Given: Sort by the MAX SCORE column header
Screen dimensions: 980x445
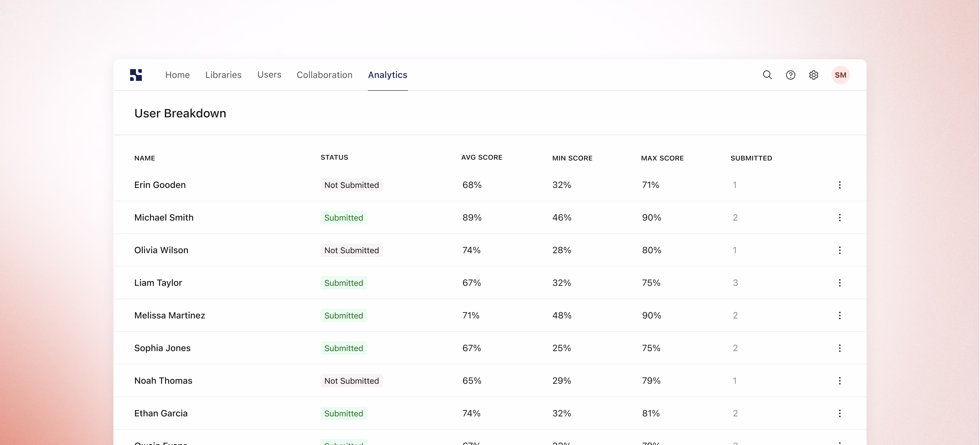Looking at the screenshot, I should (662, 158).
